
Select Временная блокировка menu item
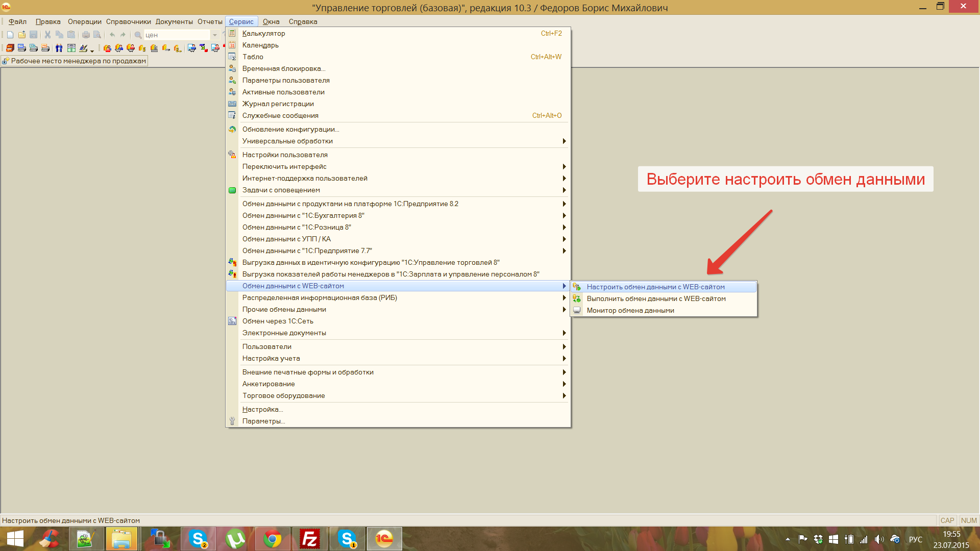[x=398, y=68]
